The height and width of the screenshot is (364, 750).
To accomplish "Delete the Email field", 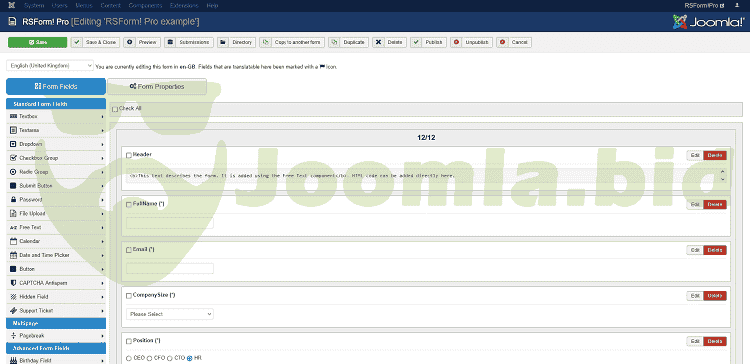I will [x=715, y=250].
